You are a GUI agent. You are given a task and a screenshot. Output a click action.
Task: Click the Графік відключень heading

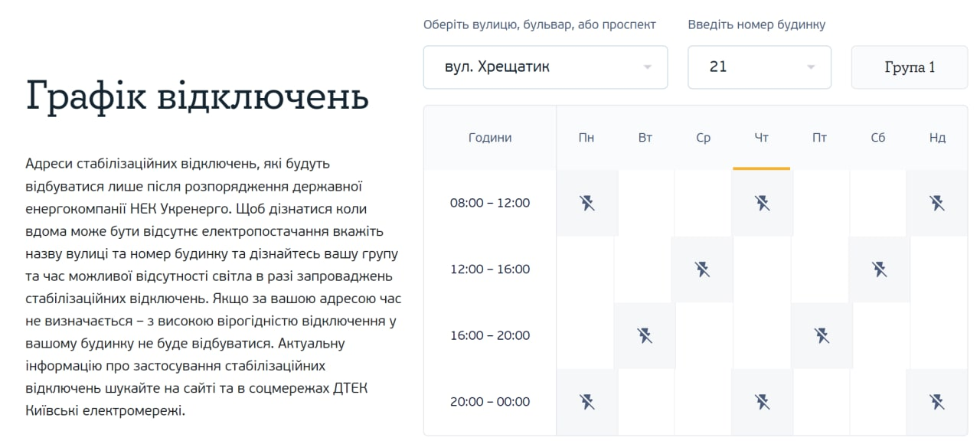(x=198, y=96)
